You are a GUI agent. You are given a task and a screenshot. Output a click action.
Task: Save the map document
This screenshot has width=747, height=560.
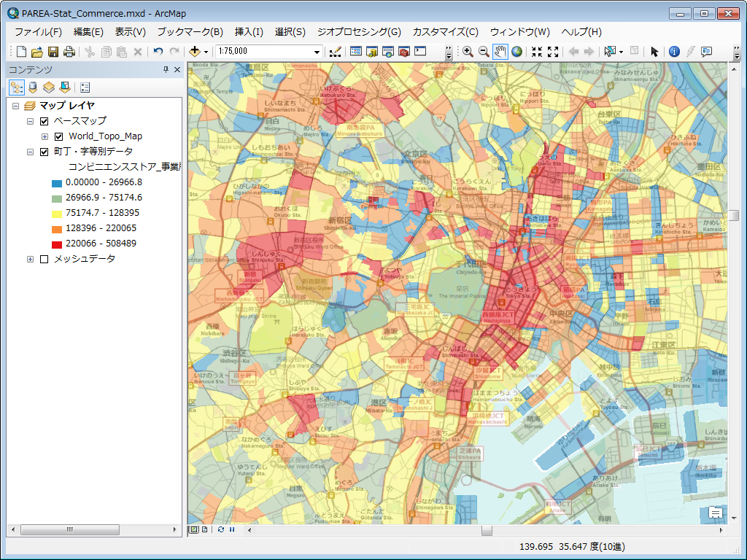(53, 52)
